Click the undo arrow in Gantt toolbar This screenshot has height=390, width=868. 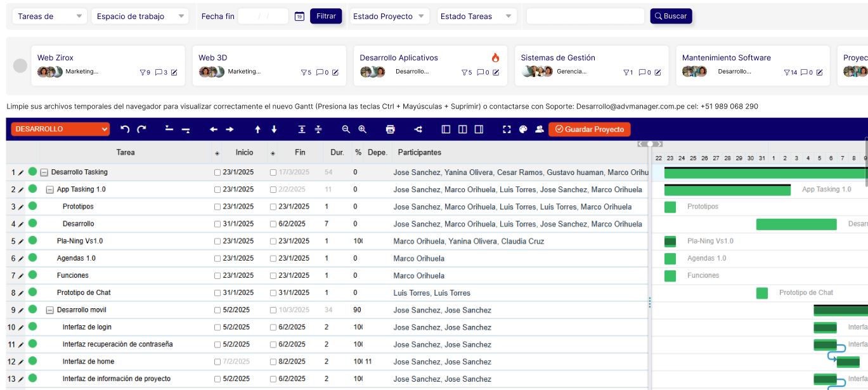[x=125, y=129]
